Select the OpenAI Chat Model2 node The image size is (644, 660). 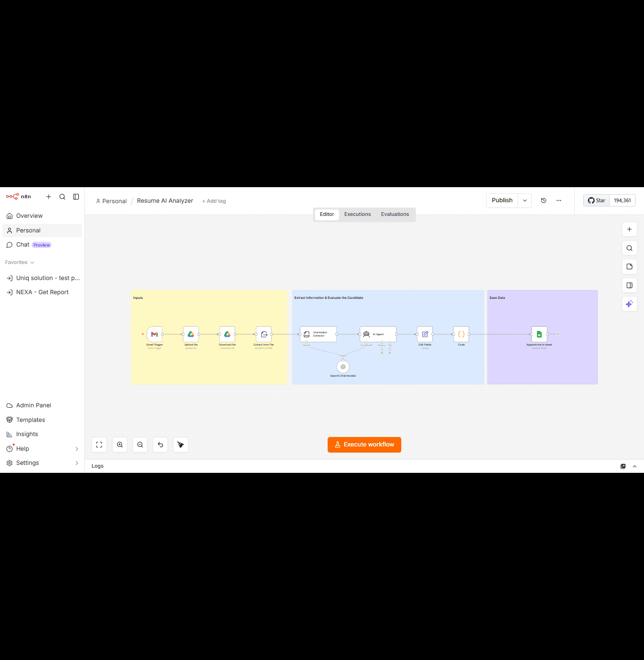[x=343, y=367]
